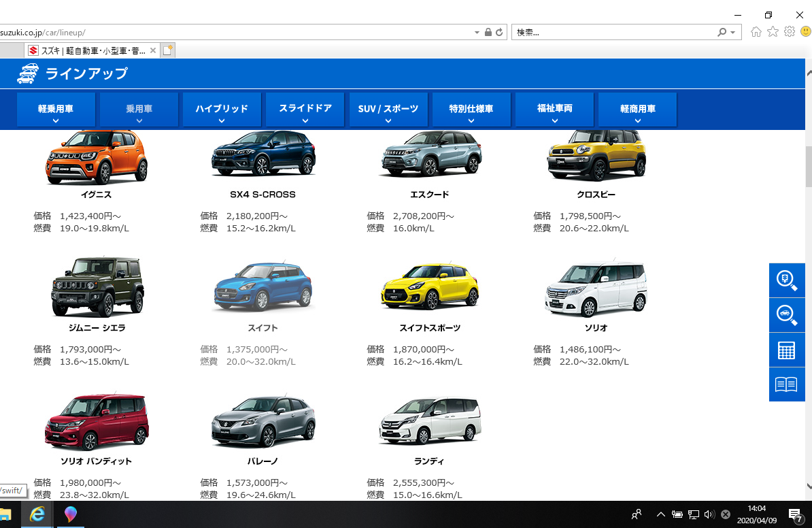
Task: Click the network icon in system tray
Action: (x=694, y=514)
